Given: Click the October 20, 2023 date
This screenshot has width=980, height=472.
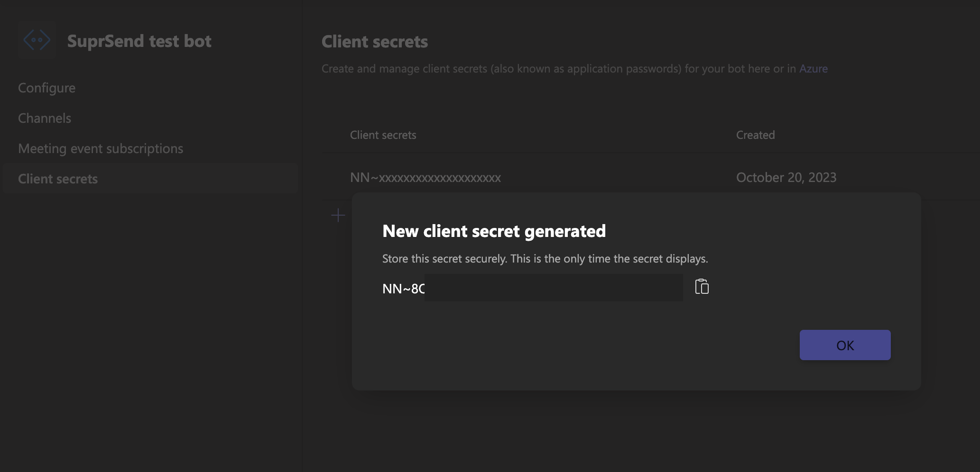Looking at the screenshot, I should [786, 177].
